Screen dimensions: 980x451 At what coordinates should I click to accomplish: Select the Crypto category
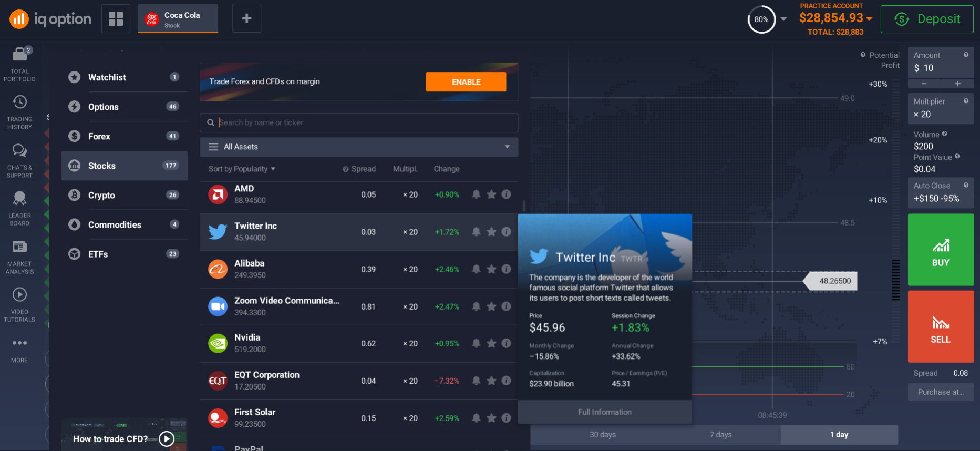click(125, 195)
